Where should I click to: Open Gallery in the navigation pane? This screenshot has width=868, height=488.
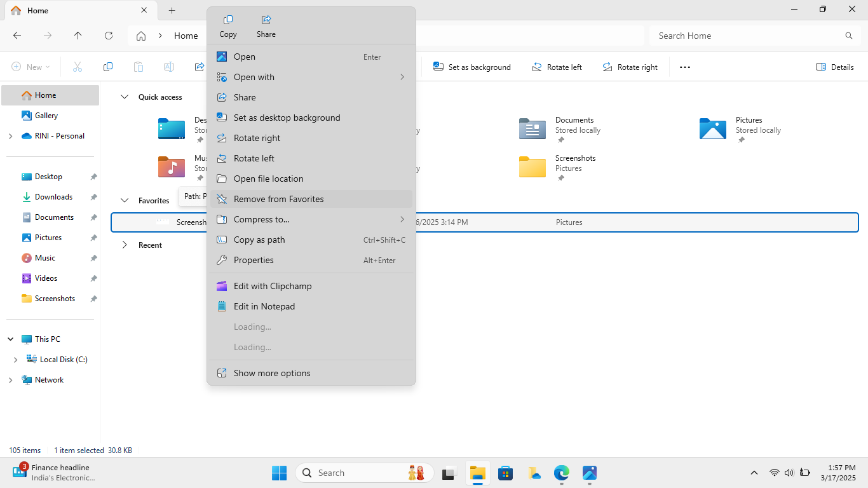point(46,116)
